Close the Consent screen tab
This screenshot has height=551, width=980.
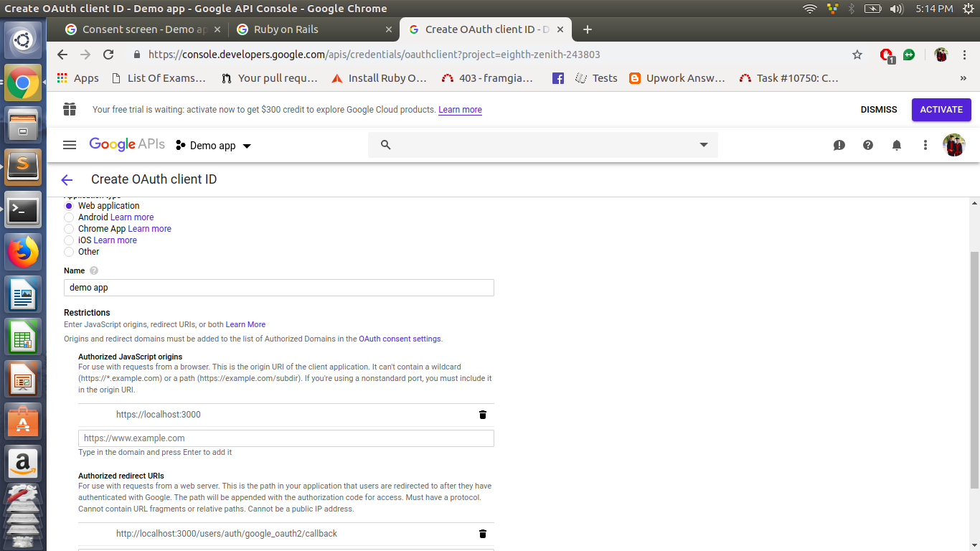click(217, 29)
